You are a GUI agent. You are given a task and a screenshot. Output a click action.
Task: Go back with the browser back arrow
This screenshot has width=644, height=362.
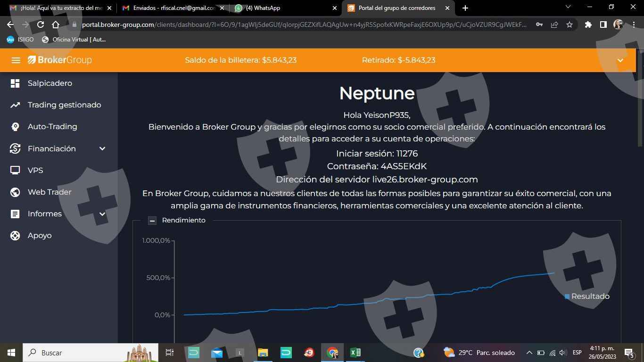(x=10, y=25)
